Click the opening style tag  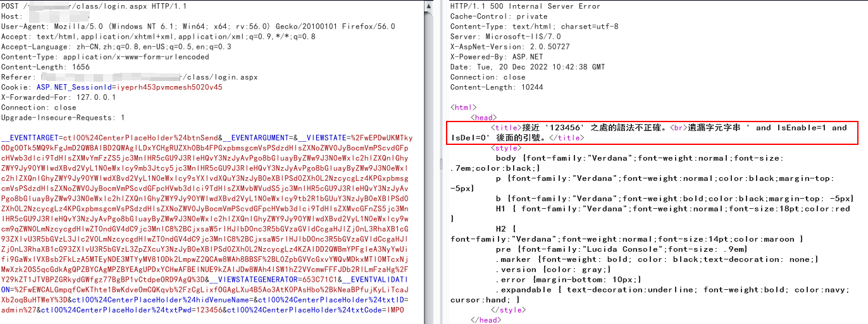pos(507,148)
